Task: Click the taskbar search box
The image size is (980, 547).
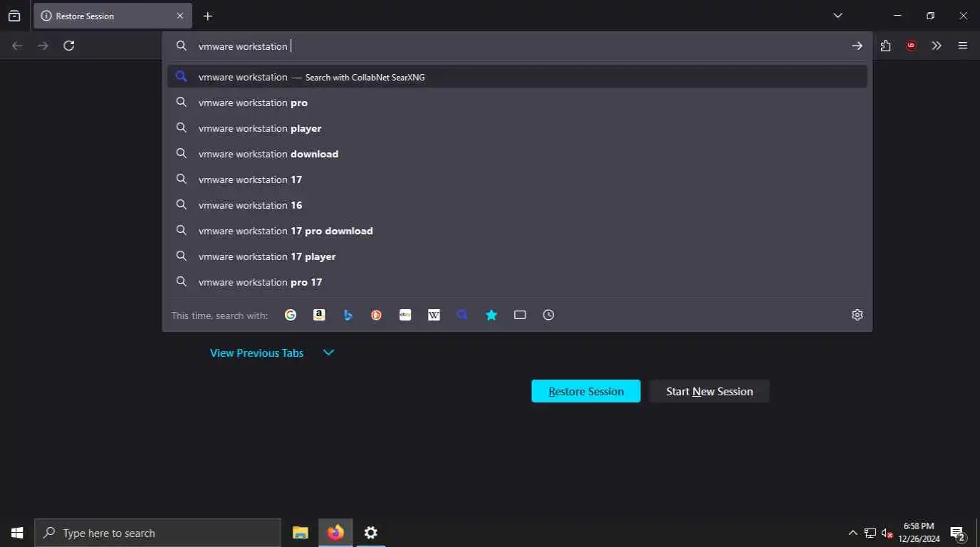Action: pos(157,533)
